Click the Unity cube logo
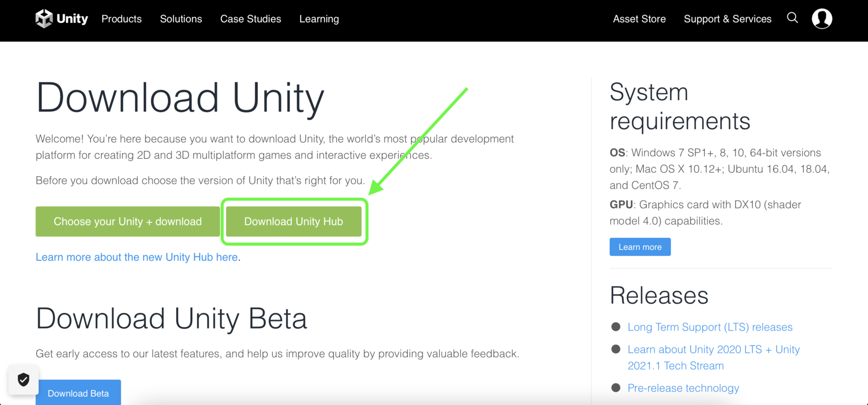This screenshot has height=405, width=868. click(44, 19)
